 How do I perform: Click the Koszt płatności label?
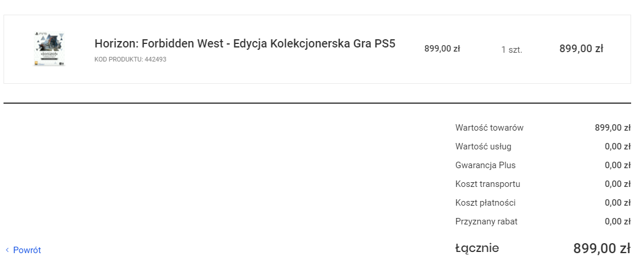coord(485,203)
